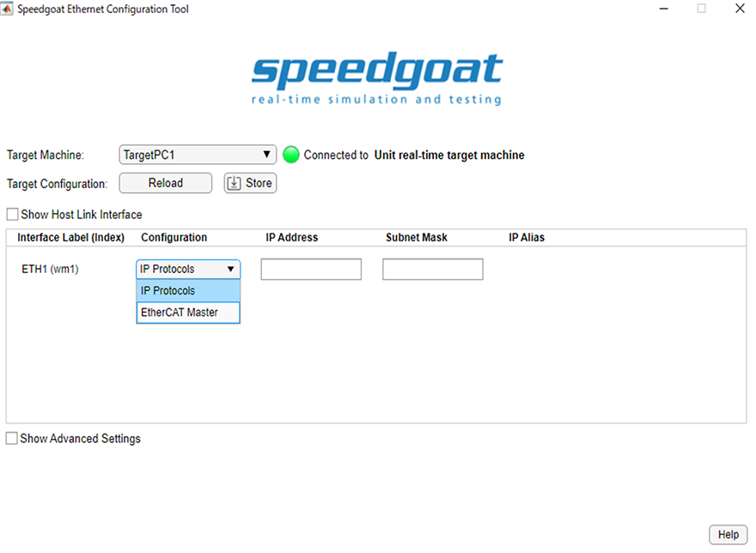756x553 pixels.
Task: Close the Ethernet Configuration Tool window
Action: 740,9
